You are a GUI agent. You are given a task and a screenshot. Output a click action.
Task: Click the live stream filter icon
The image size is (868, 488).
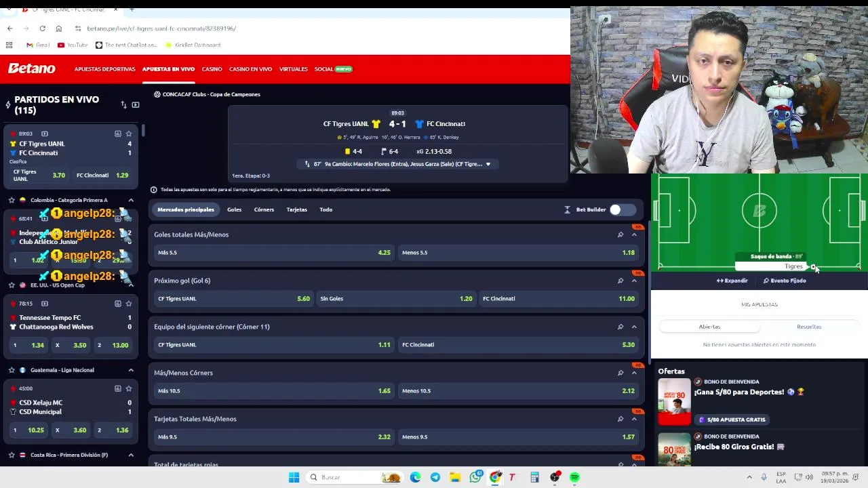[x=136, y=105]
